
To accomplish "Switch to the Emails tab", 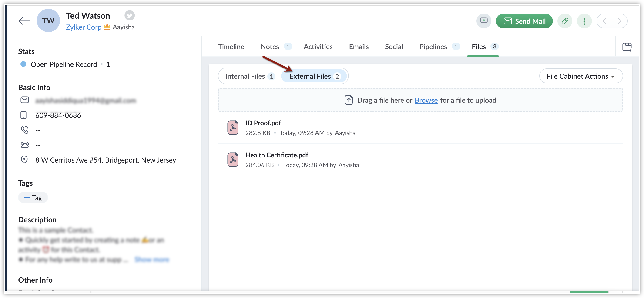I will click(x=359, y=47).
